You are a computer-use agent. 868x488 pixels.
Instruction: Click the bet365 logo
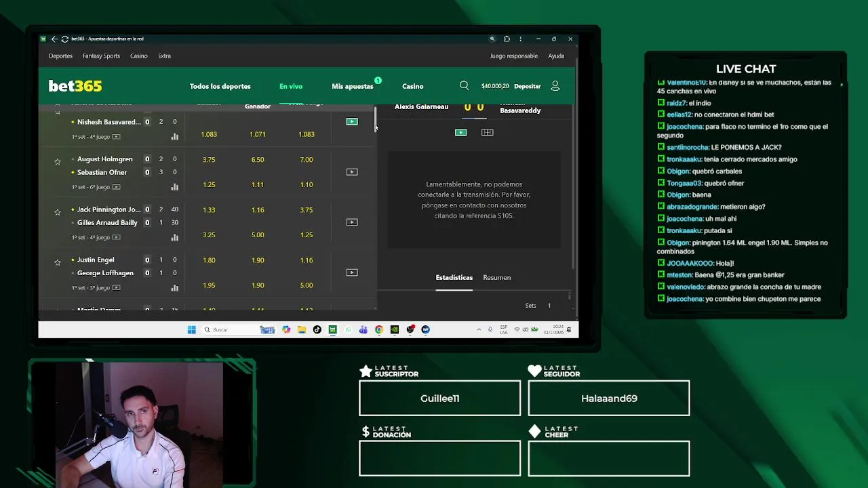tap(75, 86)
